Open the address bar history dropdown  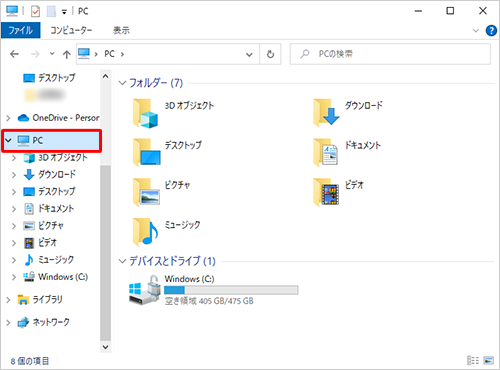click(x=249, y=54)
